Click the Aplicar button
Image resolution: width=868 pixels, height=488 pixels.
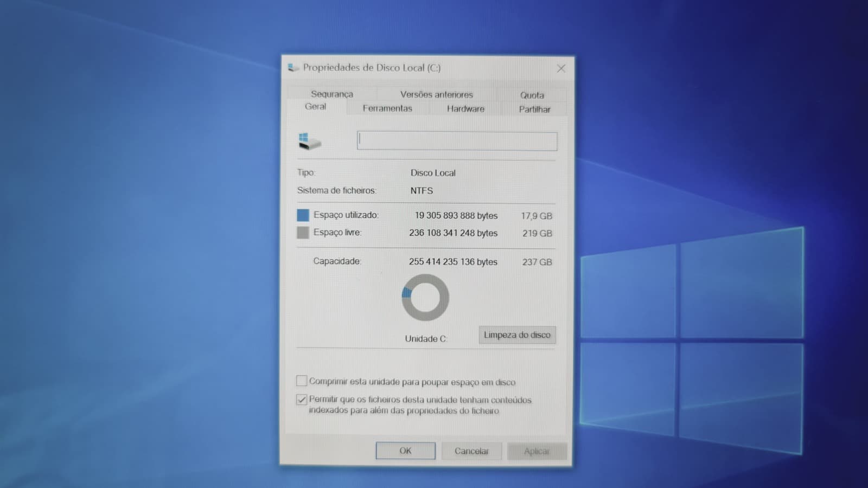[x=537, y=451]
